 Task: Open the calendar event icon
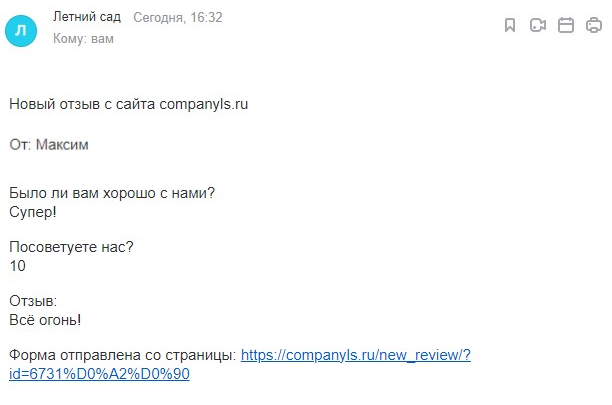pos(566,26)
